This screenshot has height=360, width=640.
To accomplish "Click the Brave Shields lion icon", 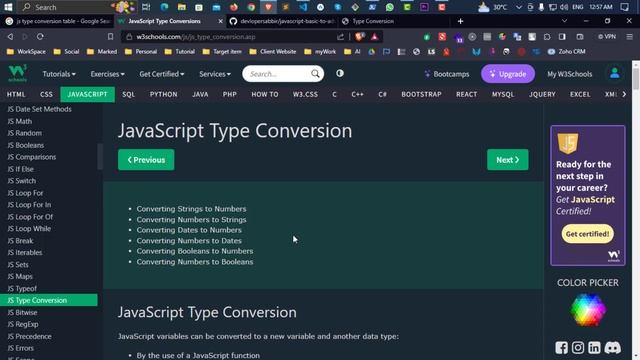I will 360,37.
